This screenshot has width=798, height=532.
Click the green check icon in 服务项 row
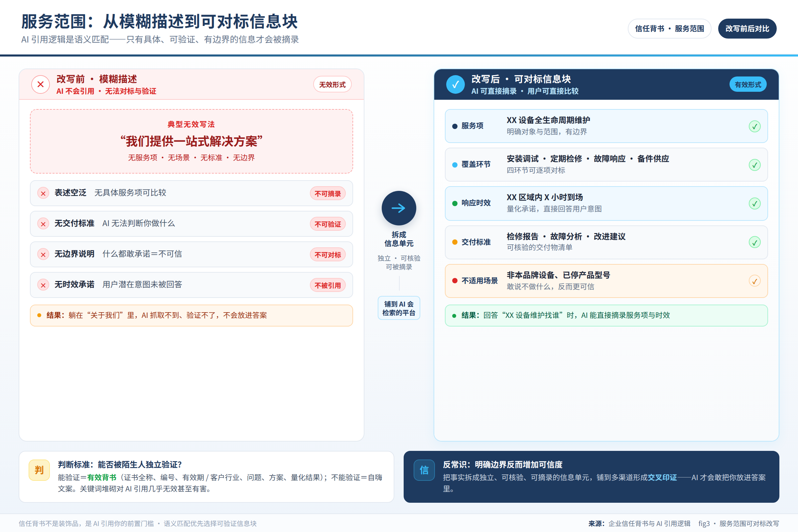(754, 127)
